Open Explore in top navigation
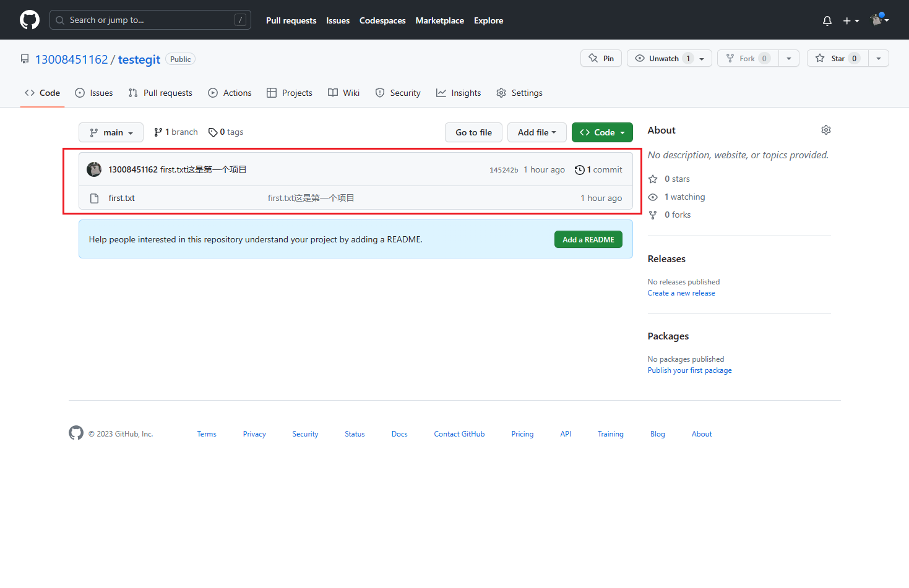 (488, 20)
